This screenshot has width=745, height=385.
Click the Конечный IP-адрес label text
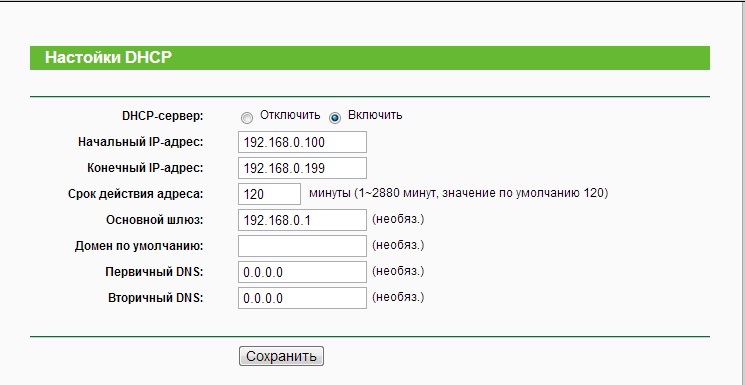[x=145, y=168]
